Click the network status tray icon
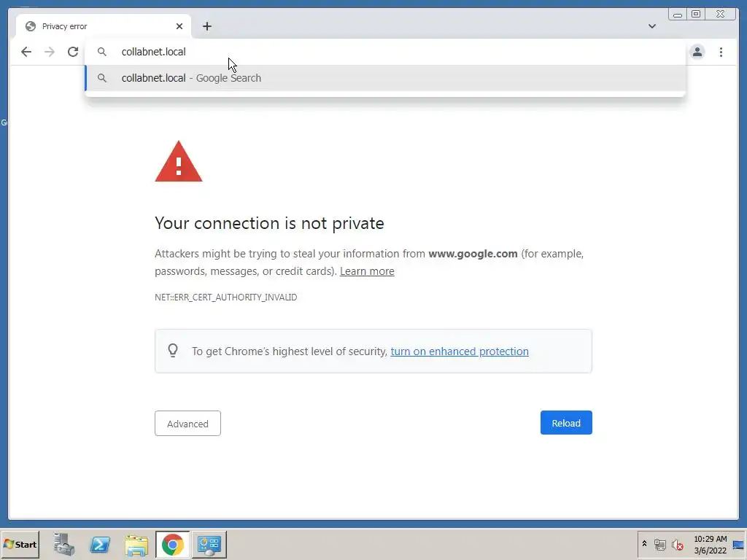Screen dimensions: 747x560 coord(659,544)
